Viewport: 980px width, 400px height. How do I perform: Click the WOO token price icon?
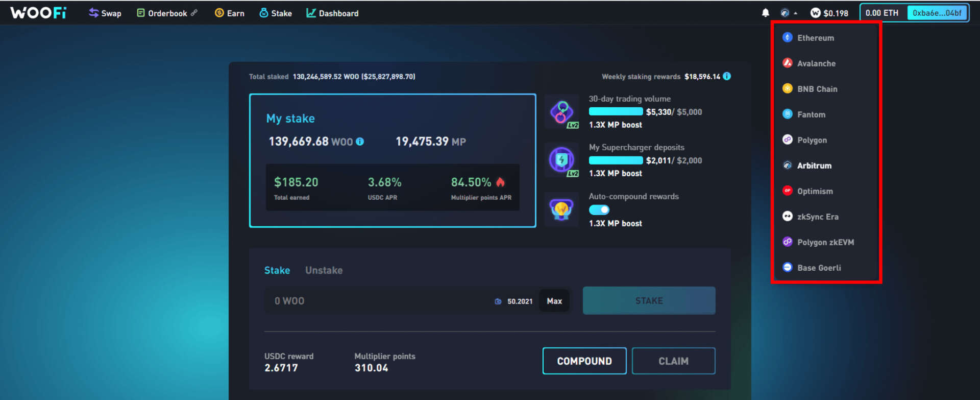click(815, 13)
